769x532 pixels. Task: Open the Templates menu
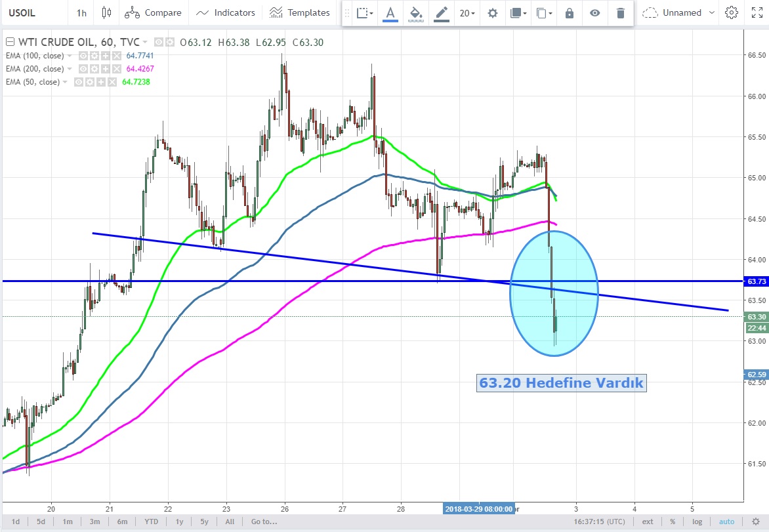300,12
